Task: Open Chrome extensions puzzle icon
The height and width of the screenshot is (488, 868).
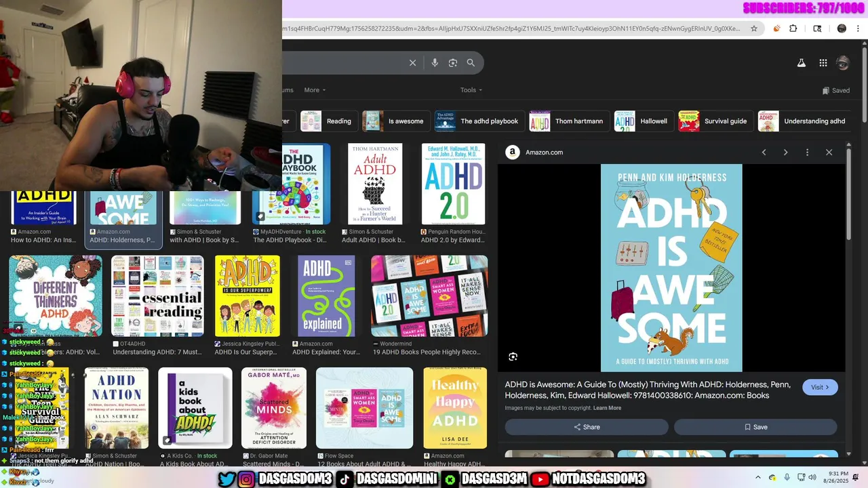Action: coord(793,28)
